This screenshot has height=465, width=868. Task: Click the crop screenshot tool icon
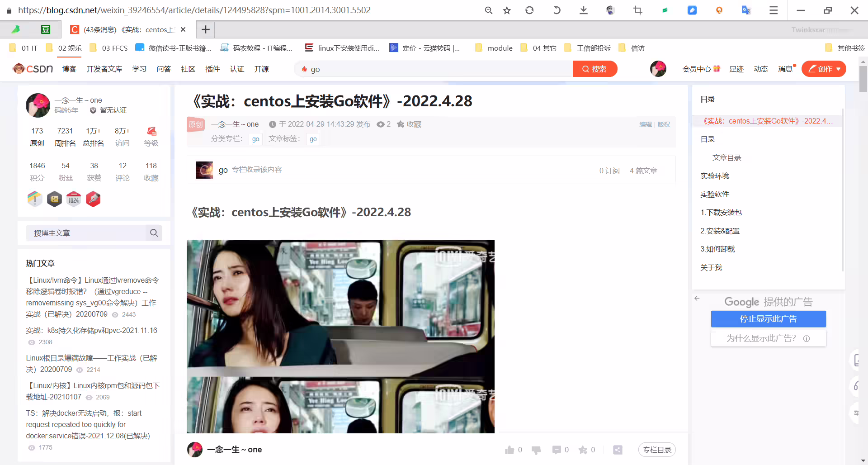tap(638, 10)
